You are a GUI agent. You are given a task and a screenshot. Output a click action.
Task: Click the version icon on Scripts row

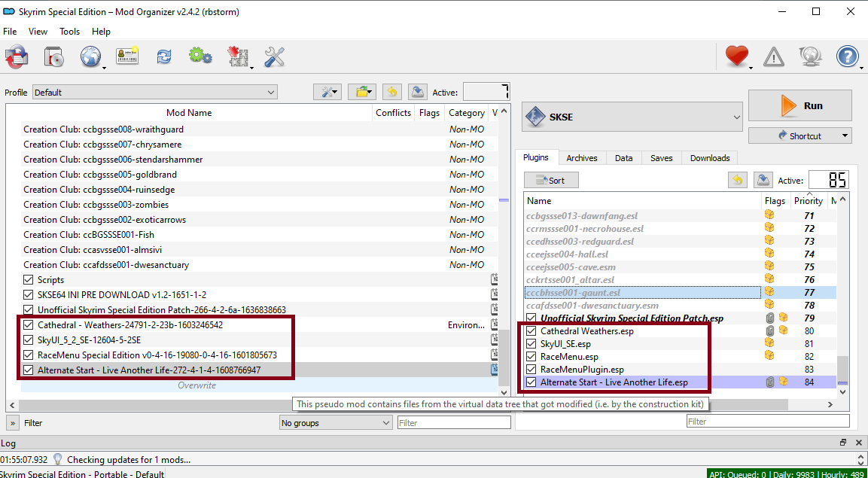pyautogui.click(x=495, y=279)
